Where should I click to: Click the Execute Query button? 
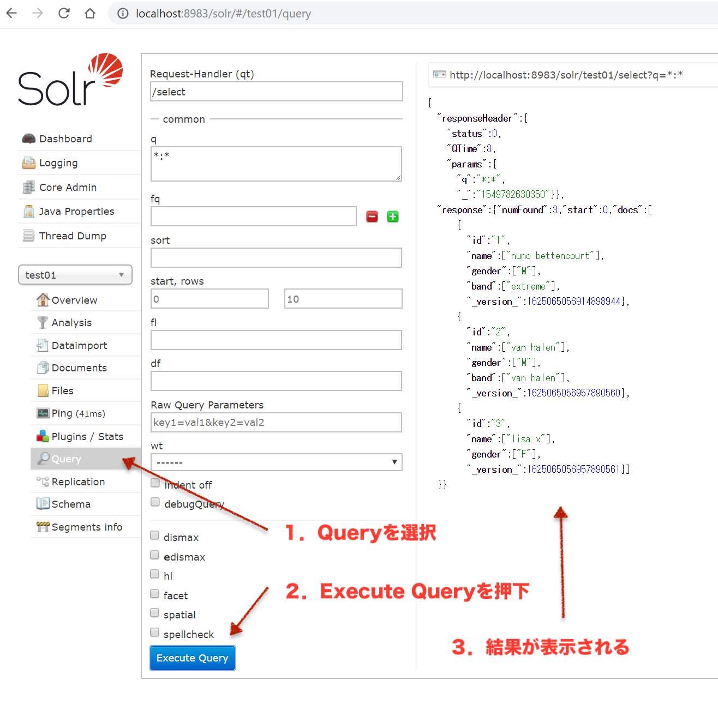(x=193, y=658)
